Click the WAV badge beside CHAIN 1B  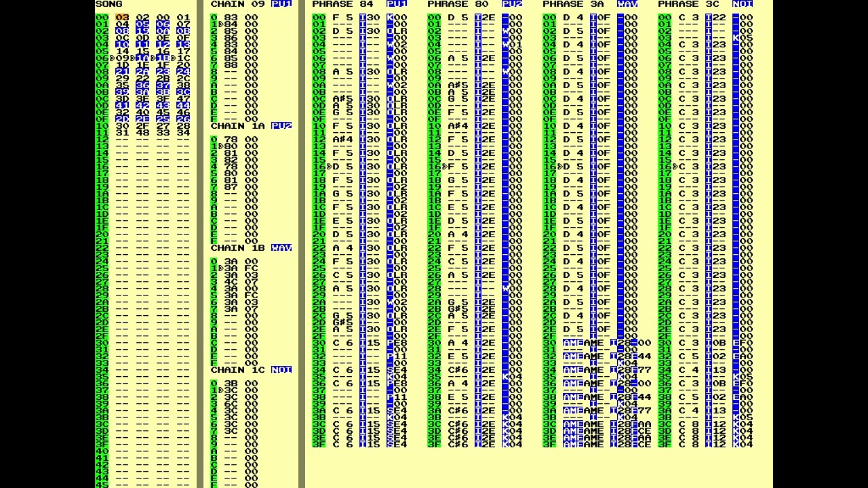[281, 248]
